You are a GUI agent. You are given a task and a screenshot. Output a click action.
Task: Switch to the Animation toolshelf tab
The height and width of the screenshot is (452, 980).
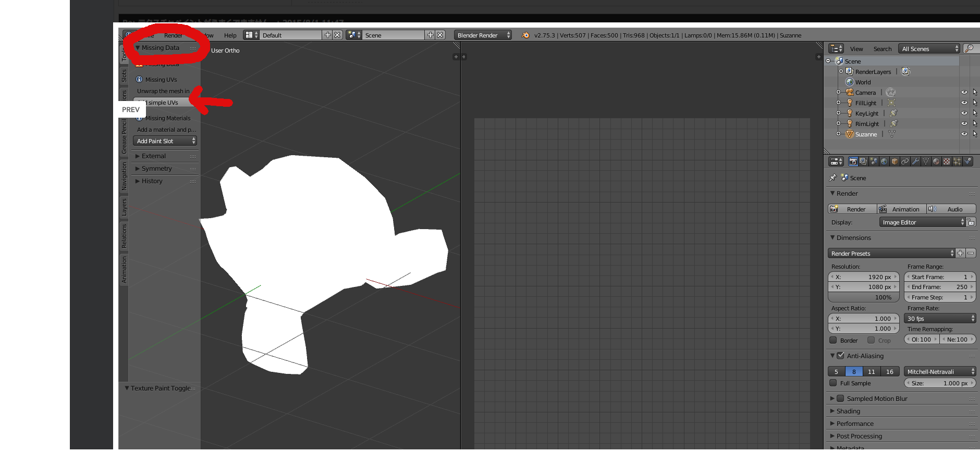pos(124,270)
